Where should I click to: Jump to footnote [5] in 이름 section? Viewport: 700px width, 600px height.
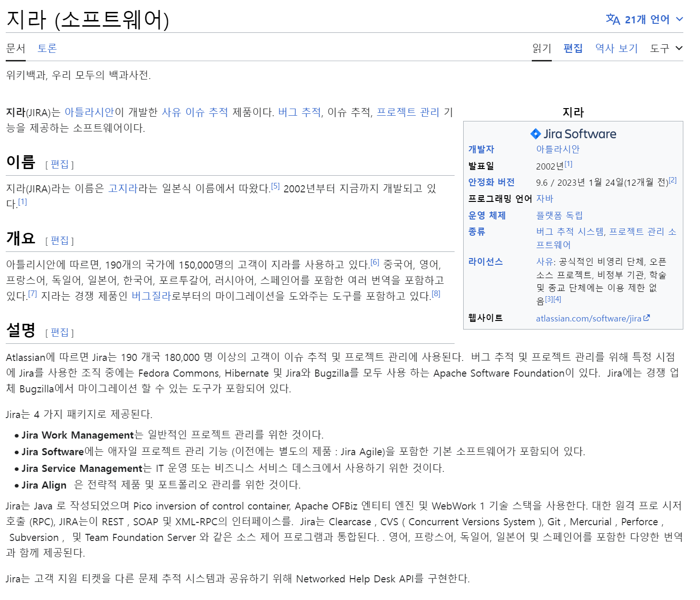point(275,186)
